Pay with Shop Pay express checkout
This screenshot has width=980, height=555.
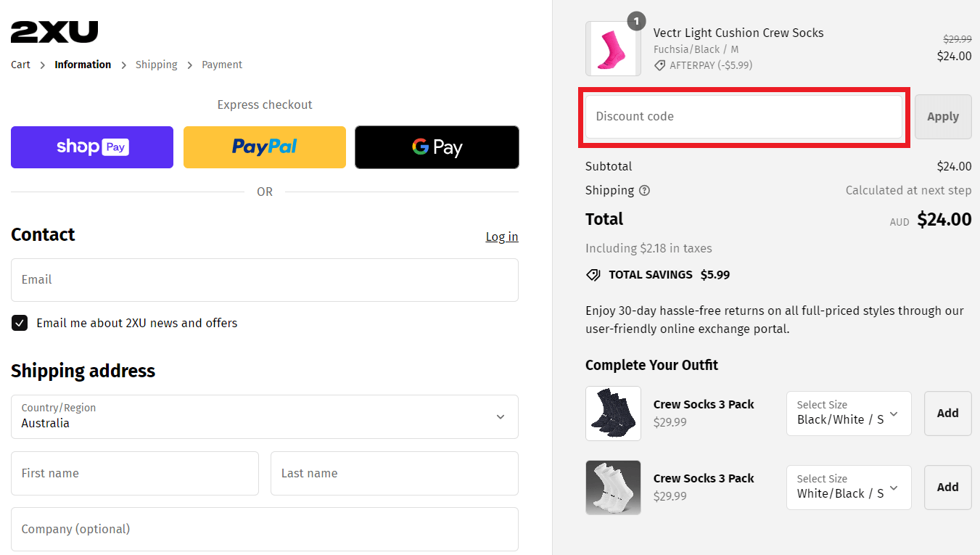(92, 147)
